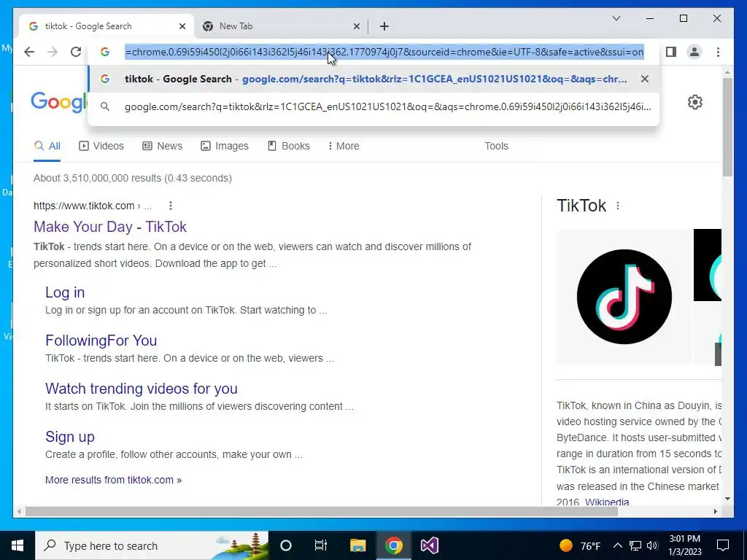Open the tab search dropdown chevron
Viewport: 747px width, 560px height.
(616, 18)
